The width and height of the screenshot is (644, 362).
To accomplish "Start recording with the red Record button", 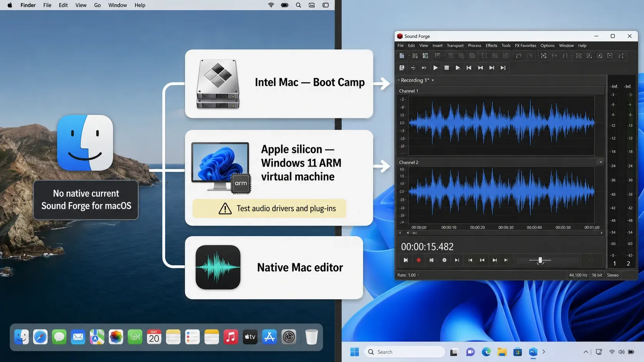I will pos(419,260).
